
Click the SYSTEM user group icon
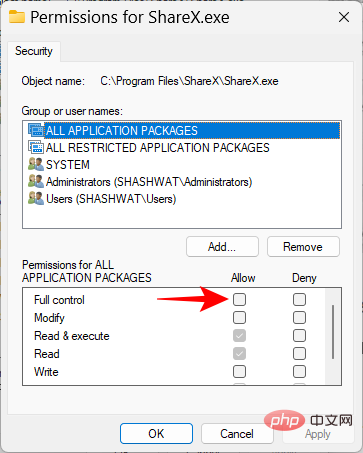(36, 164)
